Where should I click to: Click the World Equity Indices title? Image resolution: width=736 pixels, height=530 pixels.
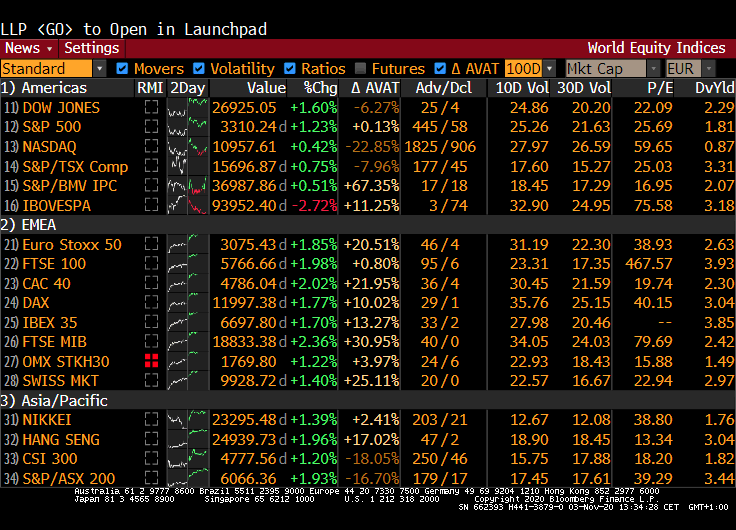pos(656,48)
